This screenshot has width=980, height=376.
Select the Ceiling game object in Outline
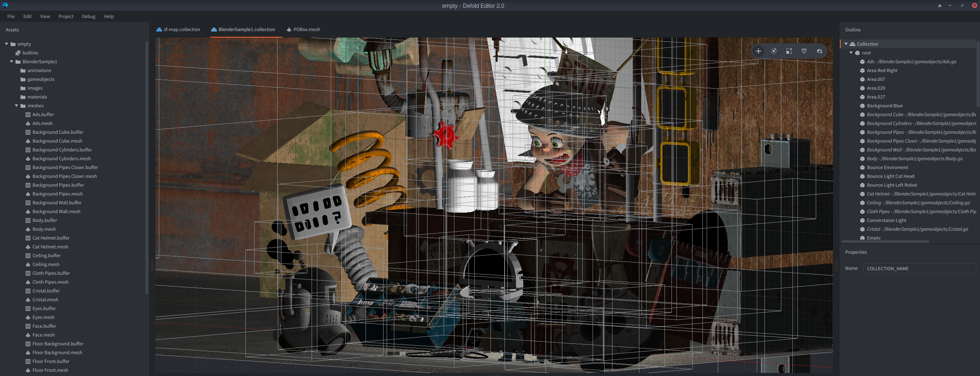point(918,203)
